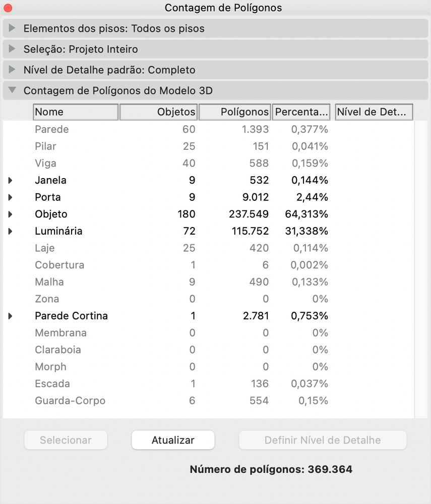Collapse Contagem de Polígonos do Modelo 3D
This screenshot has height=504, width=431.
(x=13, y=91)
